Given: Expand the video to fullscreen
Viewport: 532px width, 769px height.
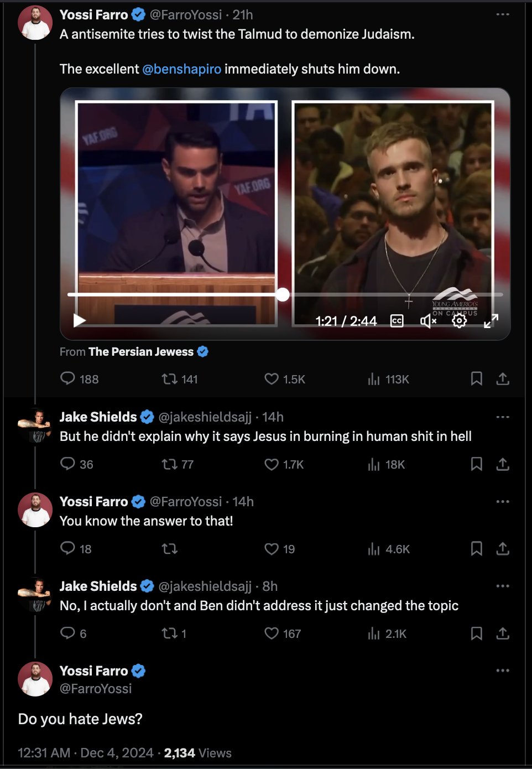Looking at the screenshot, I should click(x=491, y=321).
